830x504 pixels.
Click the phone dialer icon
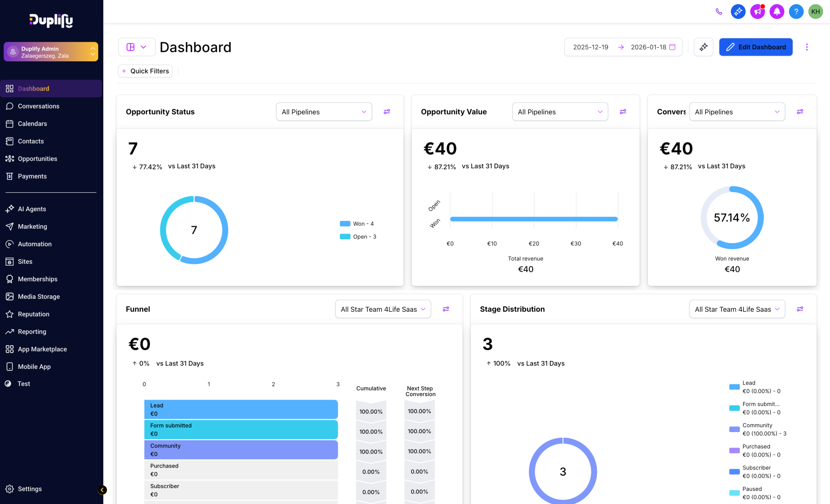(x=718, y=12)
